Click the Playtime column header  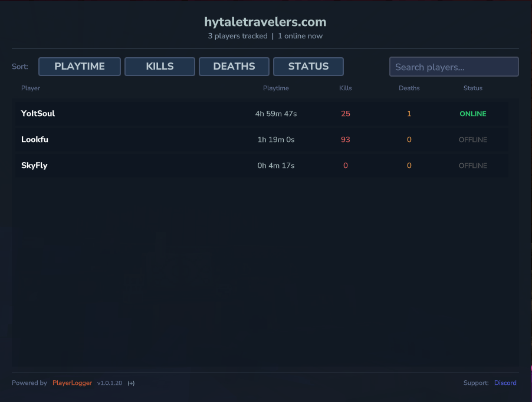[276, 88]
